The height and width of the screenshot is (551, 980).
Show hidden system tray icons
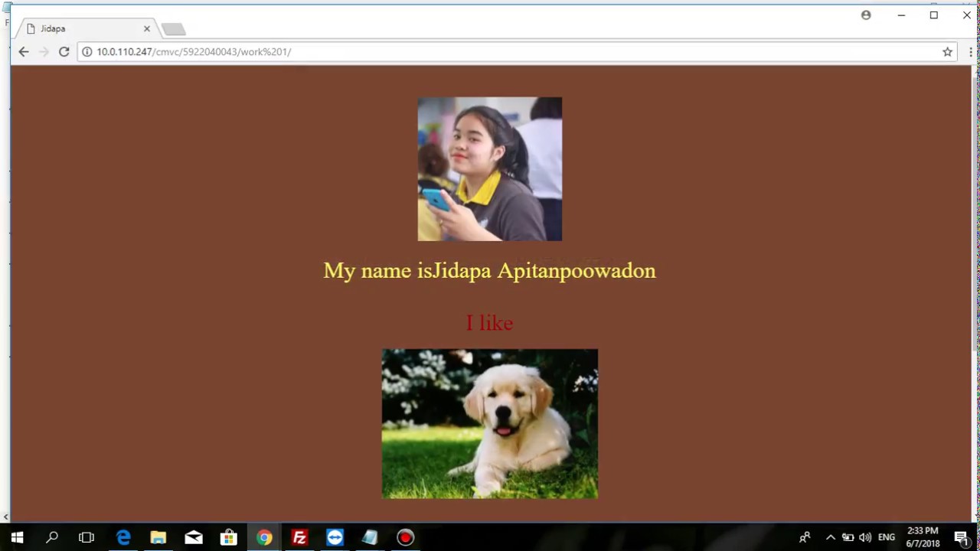(x=830, y=538)
